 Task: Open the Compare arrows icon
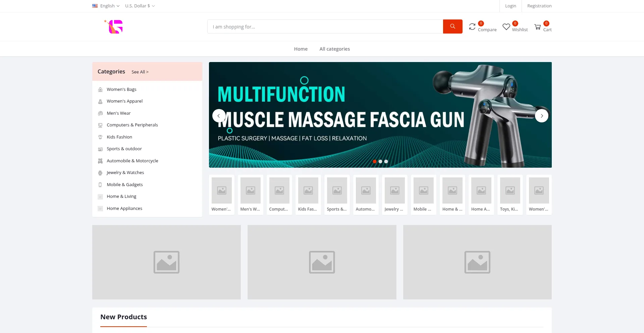[x=472, y=27]
